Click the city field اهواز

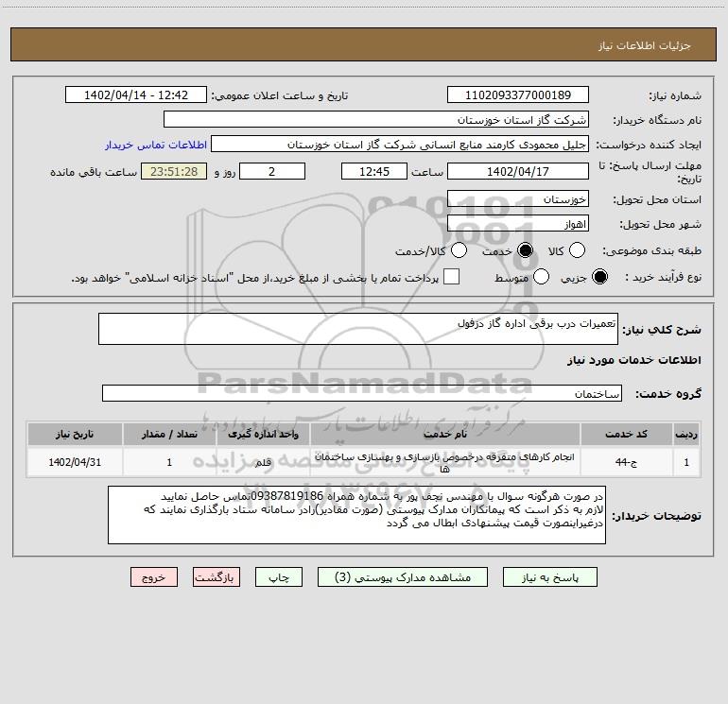pyautogui.click(x=518, y=224)
